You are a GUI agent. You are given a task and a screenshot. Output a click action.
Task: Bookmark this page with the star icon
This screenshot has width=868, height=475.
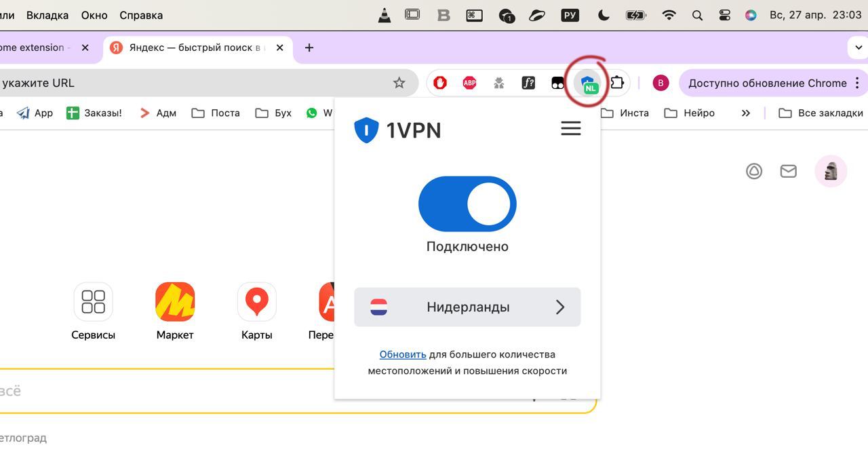[x=399, y=83]
